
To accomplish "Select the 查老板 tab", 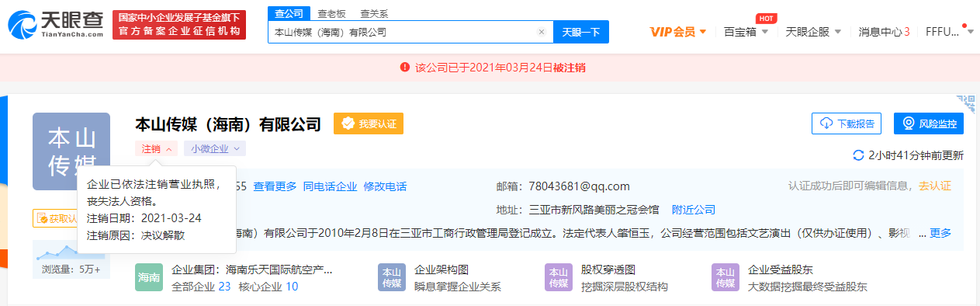I will click(331, 13).
